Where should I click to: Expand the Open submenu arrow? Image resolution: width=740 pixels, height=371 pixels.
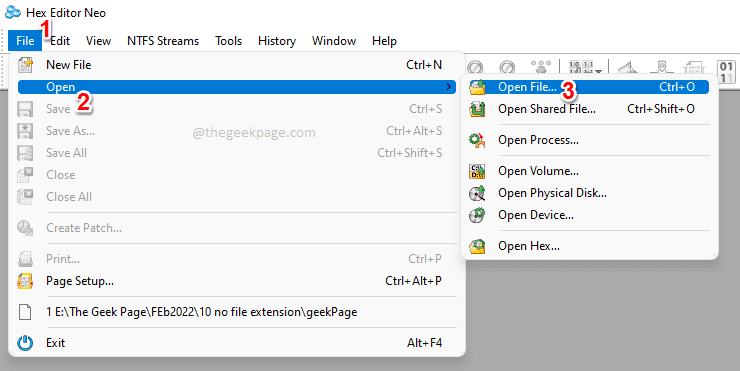pyautogui.click(x=448, y=87)
